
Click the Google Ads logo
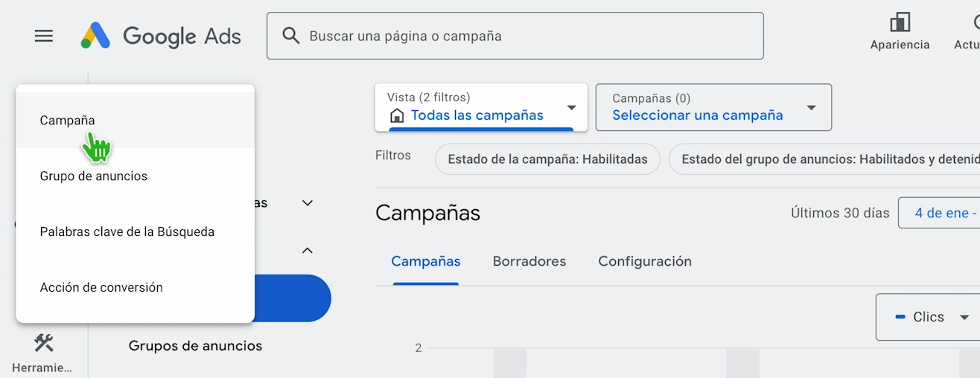point(161,36)
